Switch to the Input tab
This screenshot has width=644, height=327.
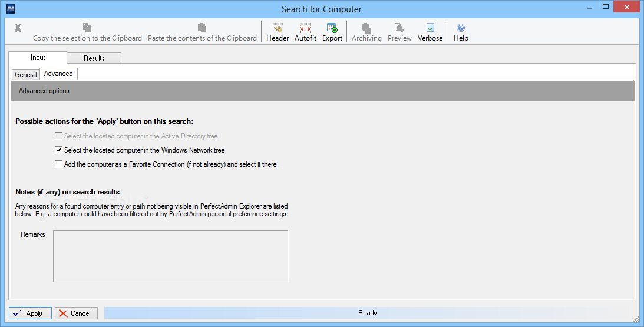click(x=38, y=58)
